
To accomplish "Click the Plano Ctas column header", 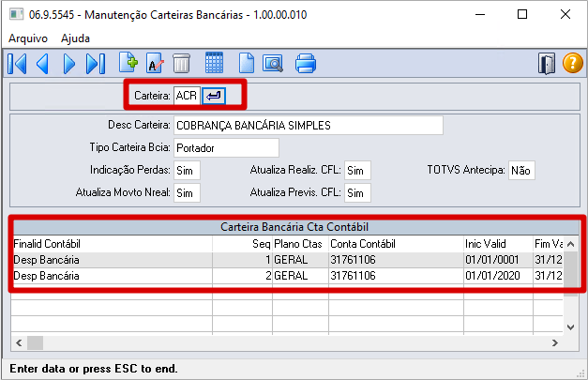I will 300,244.
